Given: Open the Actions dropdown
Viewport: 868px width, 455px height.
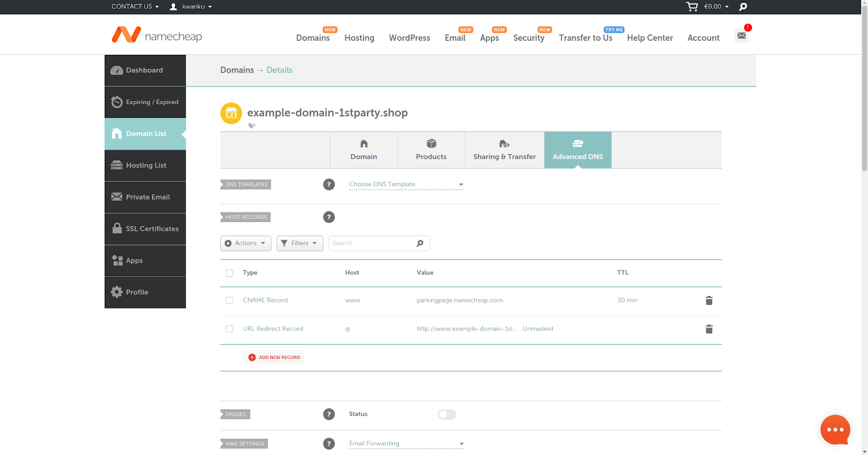Looking at the screenshot, I should [x=245, y=243].
